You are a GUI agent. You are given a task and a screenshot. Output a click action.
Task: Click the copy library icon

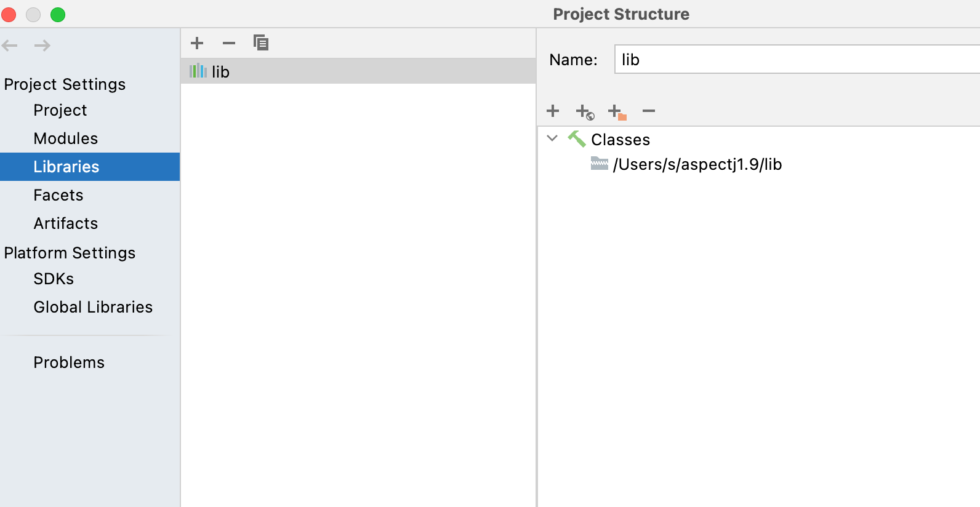point(261,43)
